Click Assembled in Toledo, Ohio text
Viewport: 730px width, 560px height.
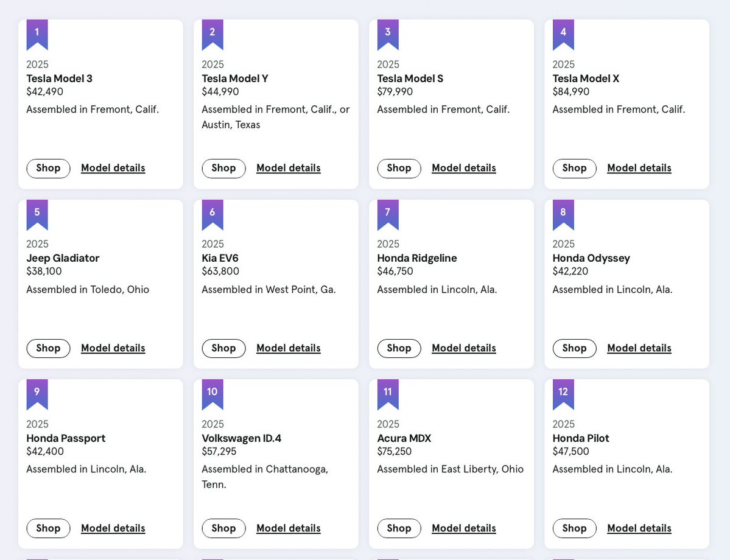[x=88, y=290]
